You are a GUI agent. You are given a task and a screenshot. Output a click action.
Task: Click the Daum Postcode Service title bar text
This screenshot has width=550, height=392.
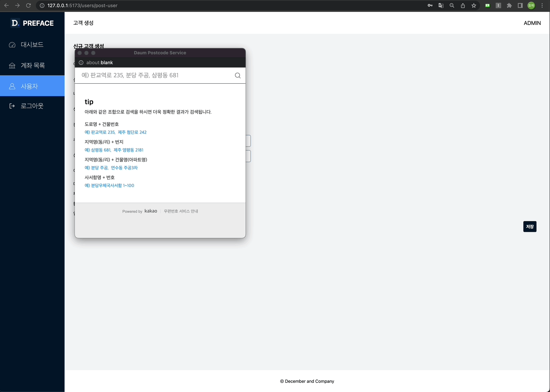(x=160, y=53)
